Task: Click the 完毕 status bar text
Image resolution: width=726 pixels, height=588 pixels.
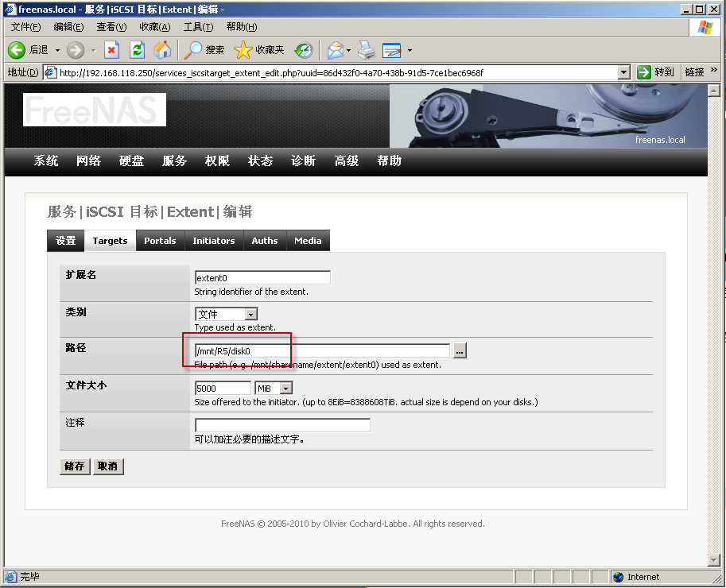Action: coord(29,577)
